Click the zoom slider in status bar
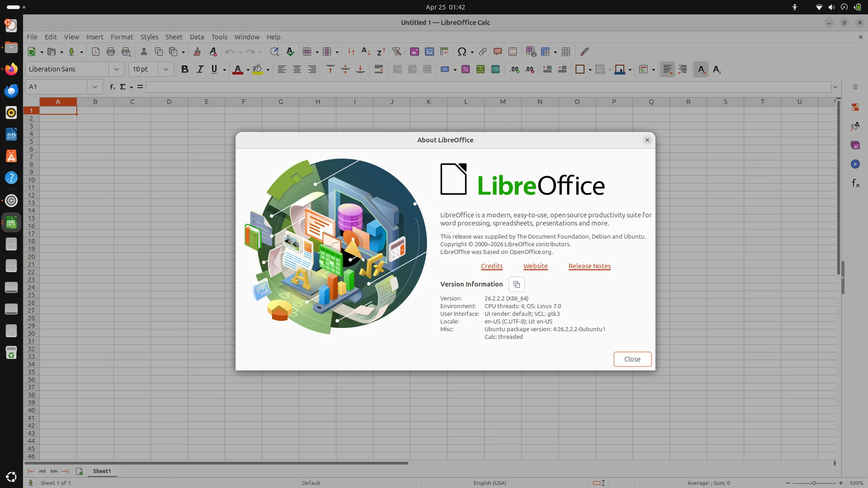This screenshot has width=868, height=488. pos(814,483)
